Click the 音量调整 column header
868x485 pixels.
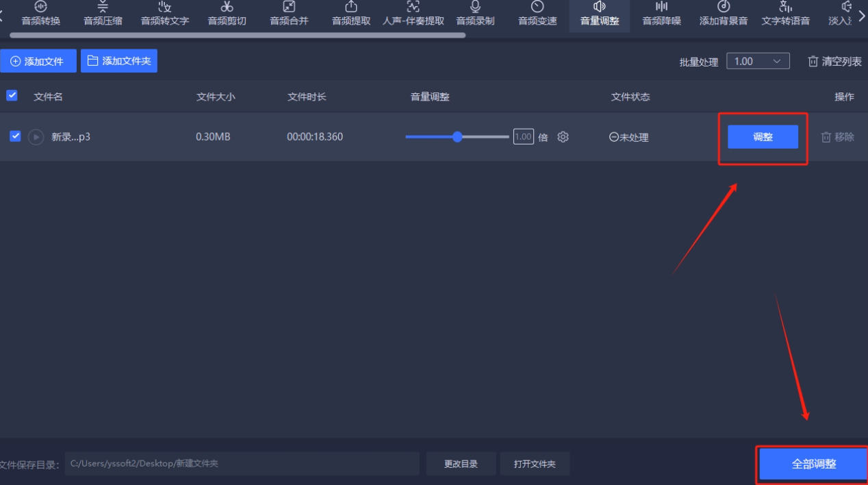[430, 97]
